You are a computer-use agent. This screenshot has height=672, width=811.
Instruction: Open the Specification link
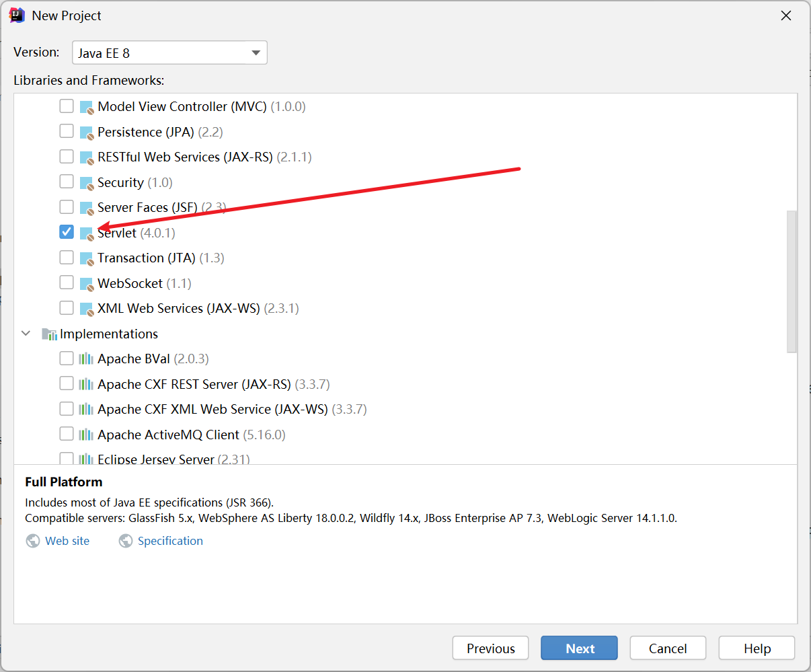(x=170, y=541)
